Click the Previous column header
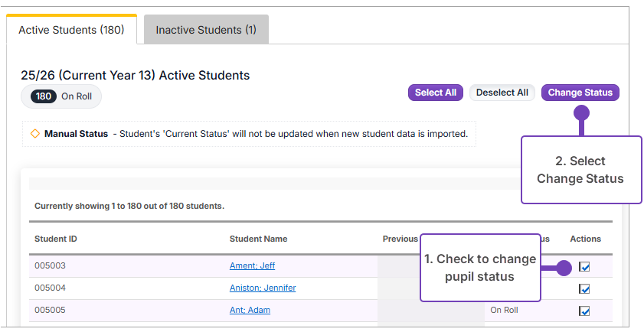 coord(400,239)
